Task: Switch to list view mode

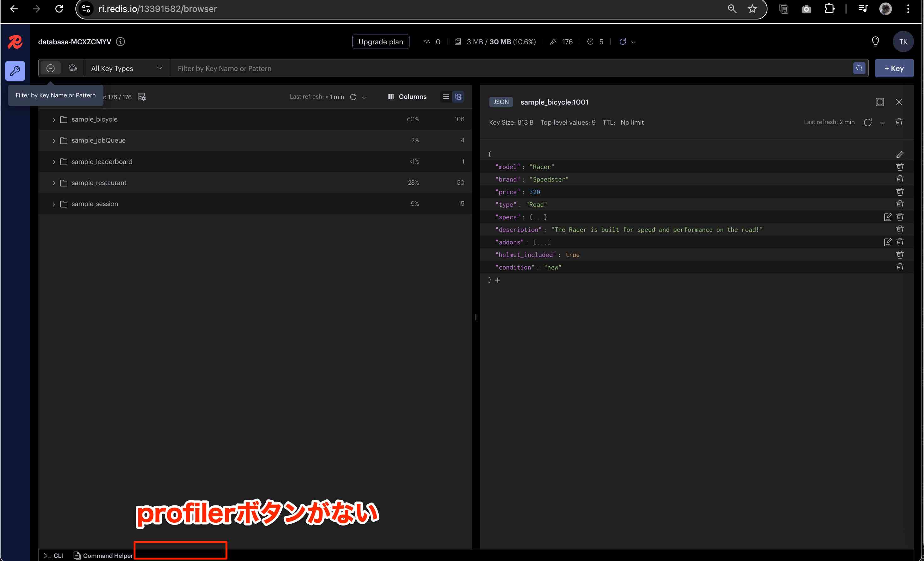Action: point(446,97)
